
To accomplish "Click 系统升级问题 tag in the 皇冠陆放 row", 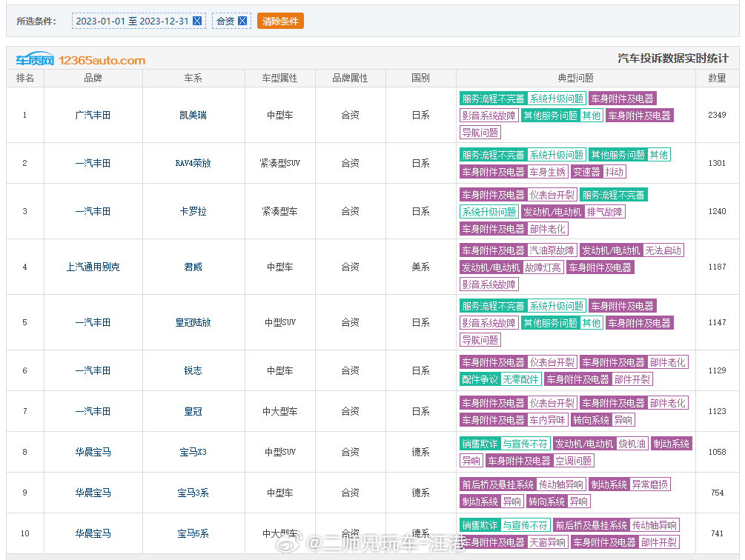I will coord(557,306).
